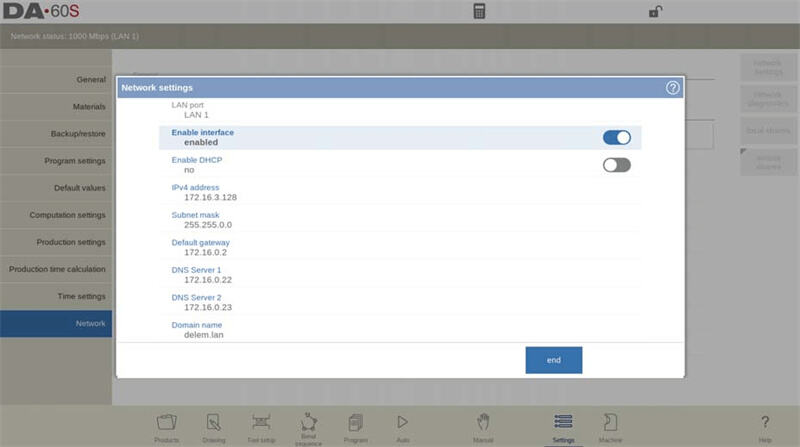
Task: Disable the Enable interface toggle
Action: tap(616, 138)
